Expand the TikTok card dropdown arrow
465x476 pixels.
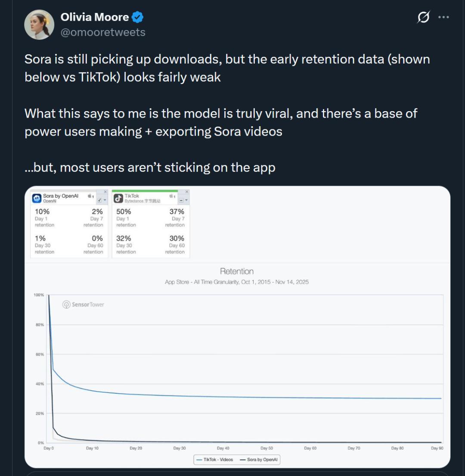point(186,201)
